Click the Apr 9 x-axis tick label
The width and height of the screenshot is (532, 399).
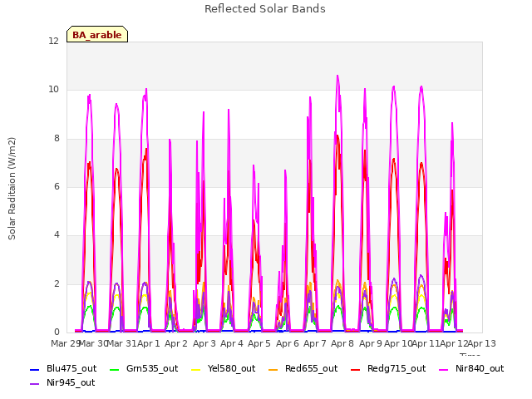371,343
